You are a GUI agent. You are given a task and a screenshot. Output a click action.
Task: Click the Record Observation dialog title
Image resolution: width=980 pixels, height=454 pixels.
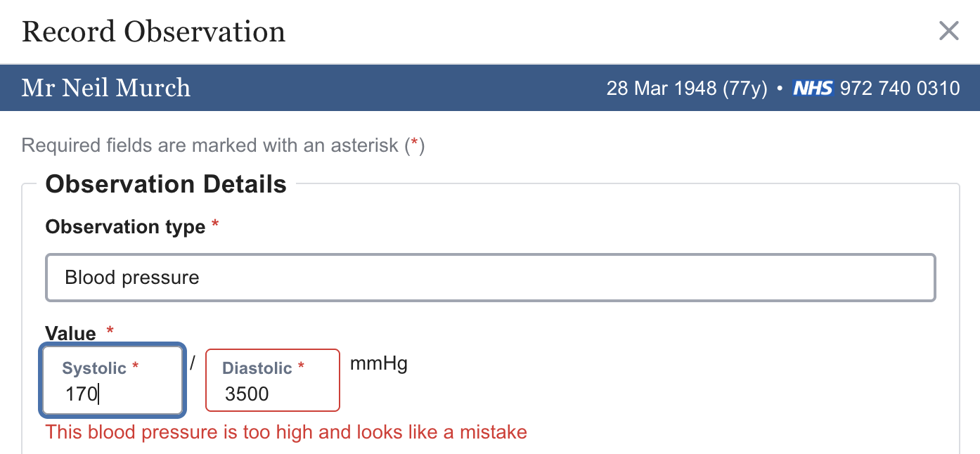click(153, 32)
